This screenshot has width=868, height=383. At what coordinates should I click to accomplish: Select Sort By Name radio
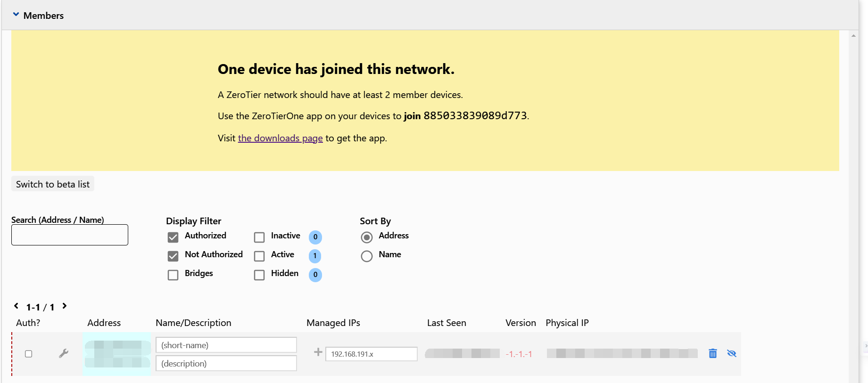367,256
